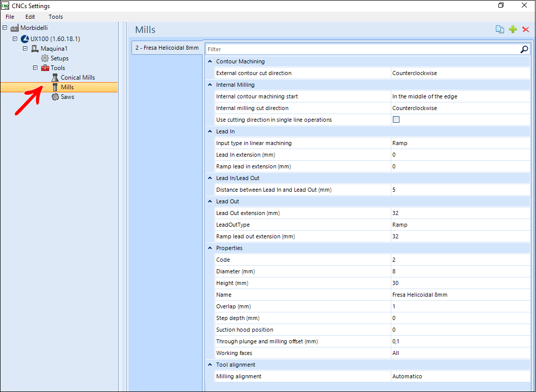Select Saws in the tree
The image size is (536, 392).
(68, 97)
